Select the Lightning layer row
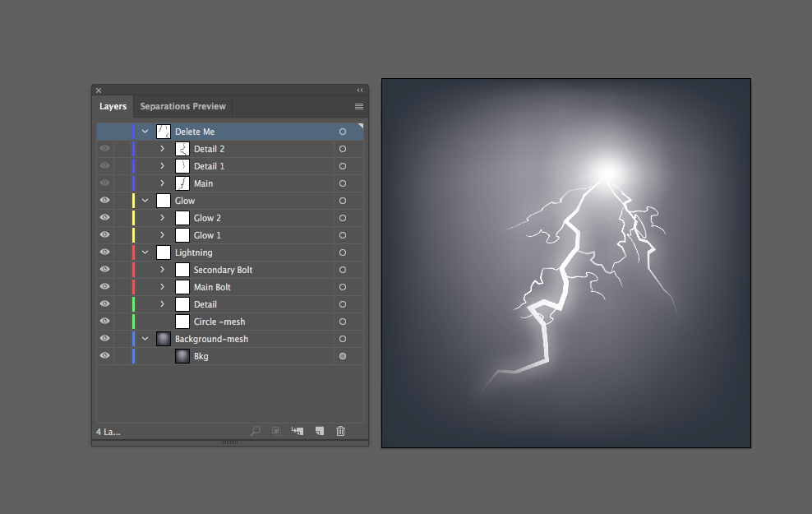This screenshot has width=812, height=514. click(x=230, y=252)
